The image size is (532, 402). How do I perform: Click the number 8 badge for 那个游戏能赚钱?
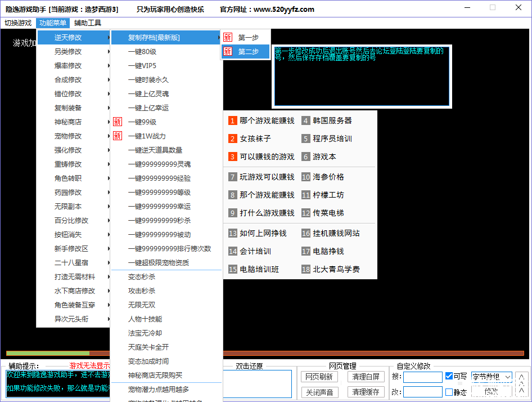tap(232, 195)
